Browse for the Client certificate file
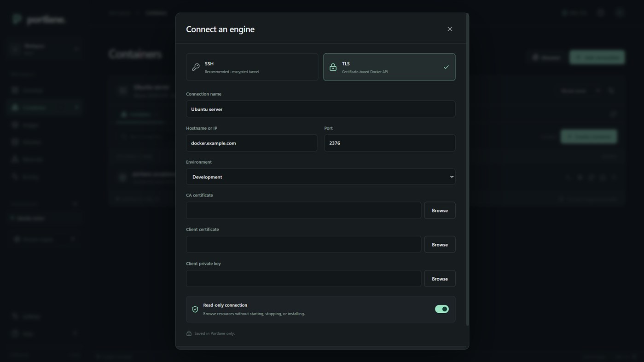This screenshot has height=362, width=644. point(440,244)
